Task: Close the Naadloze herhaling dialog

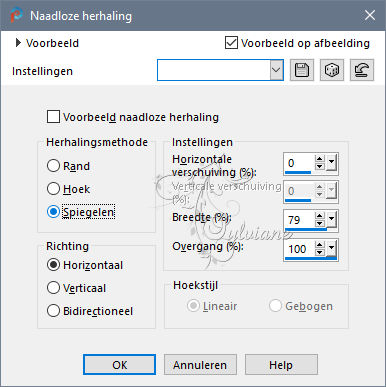Action: [370, 15]
